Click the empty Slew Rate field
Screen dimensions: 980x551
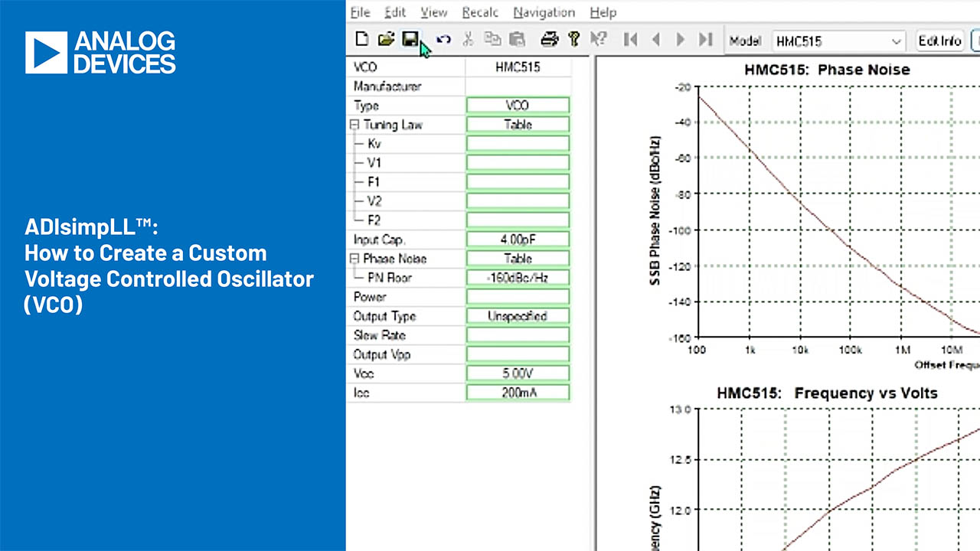pyautogui.click(x=518, y=335)
